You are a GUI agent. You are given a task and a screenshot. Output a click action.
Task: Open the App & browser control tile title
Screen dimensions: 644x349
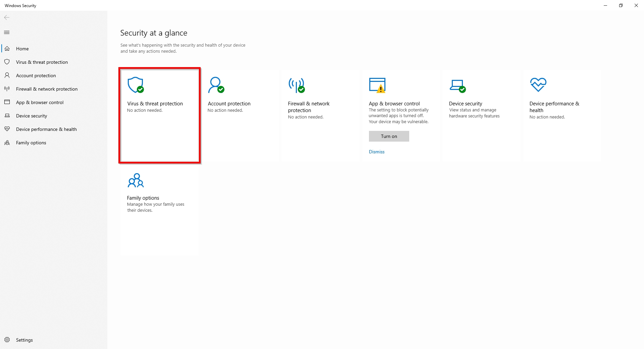click(394, 104)
